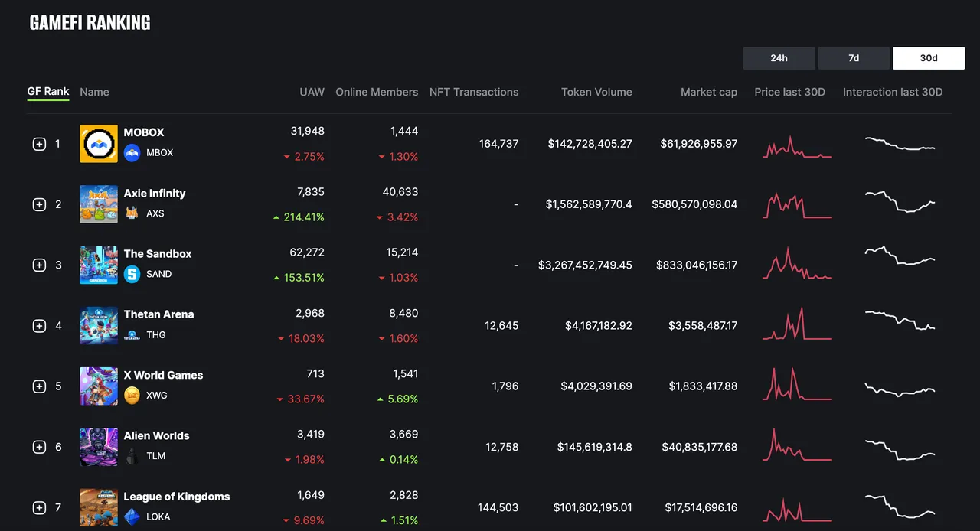Click The Sandbox interaction sparkline
Viewport: 980px width, 531px height.
click(900, 256)
